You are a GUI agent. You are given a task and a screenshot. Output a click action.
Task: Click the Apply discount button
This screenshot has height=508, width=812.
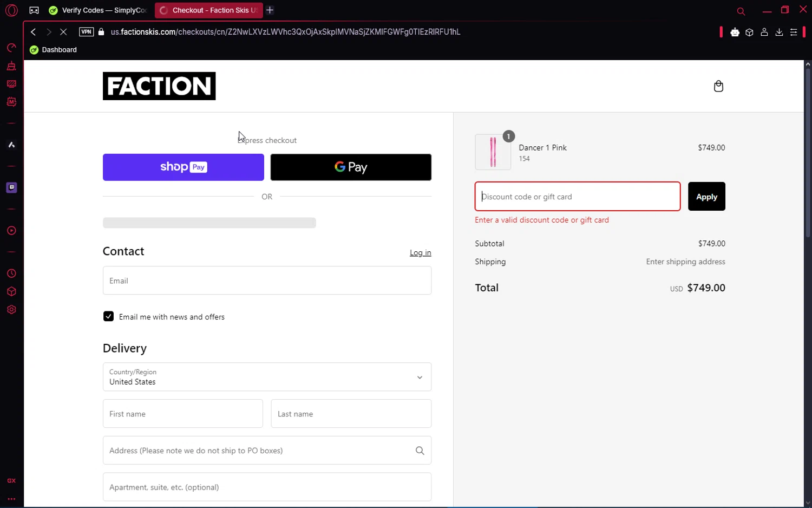706,197
